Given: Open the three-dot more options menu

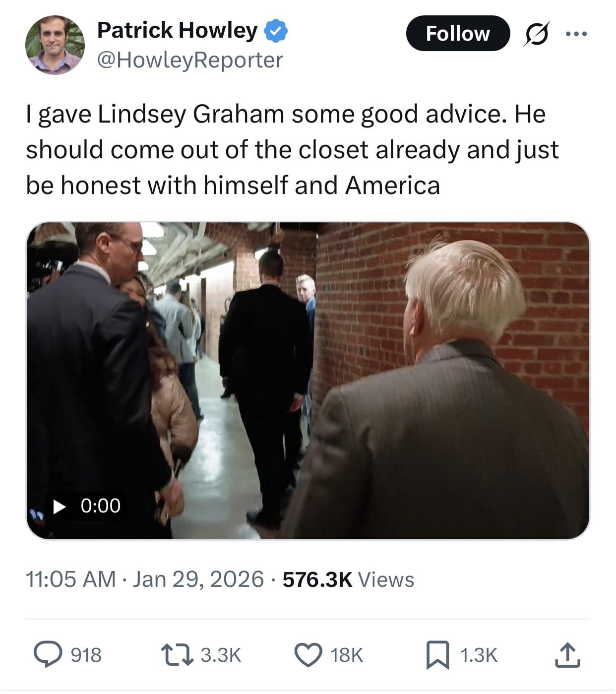Looking at the screenshot, I should [x=576, y=34].
